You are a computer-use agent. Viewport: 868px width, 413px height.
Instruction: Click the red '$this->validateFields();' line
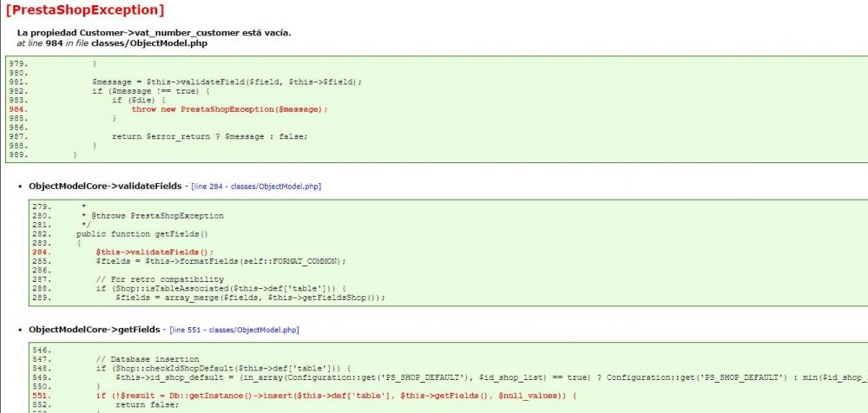[155, 252]
